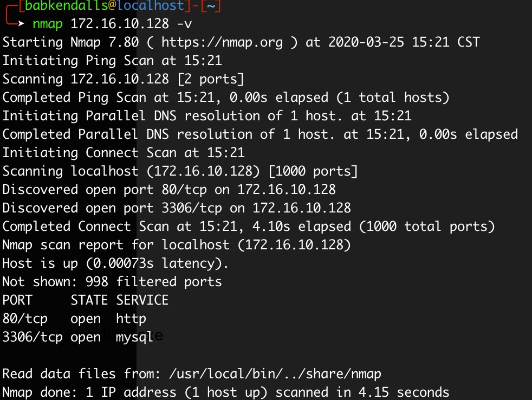Click the green nmap command word
The width and height of the screenshot is (532, 400).
click(47, 24)
